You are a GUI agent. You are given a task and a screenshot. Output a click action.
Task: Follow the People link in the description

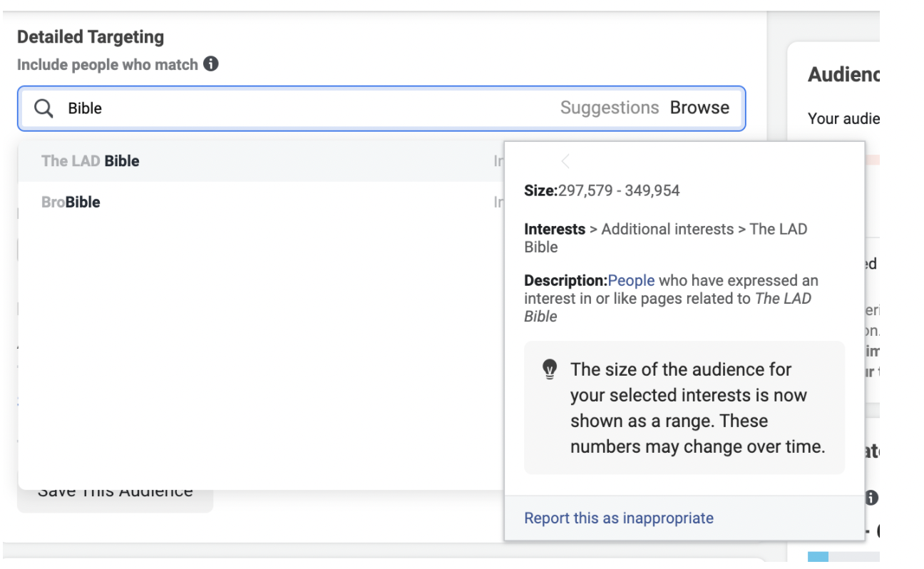pyautogui.click(x=631, y=281)
